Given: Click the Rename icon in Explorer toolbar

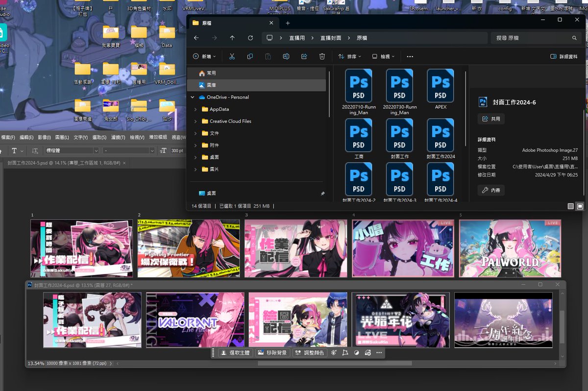Looking at the screenshot, I should pyautogui.click(x=286, y=56).
